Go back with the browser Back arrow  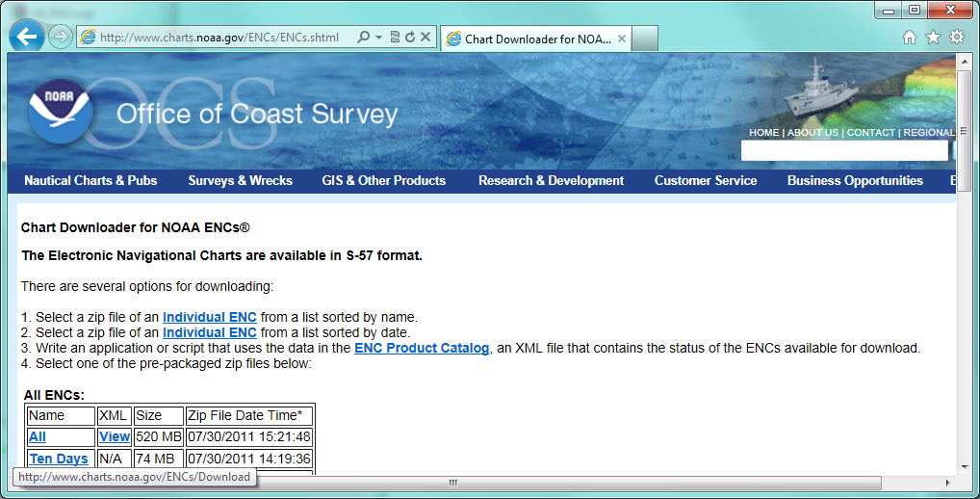click(x=27, y=37)
